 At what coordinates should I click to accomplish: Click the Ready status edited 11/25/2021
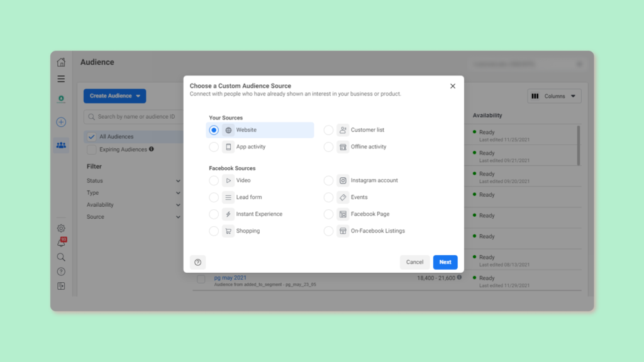click(487, 132)
